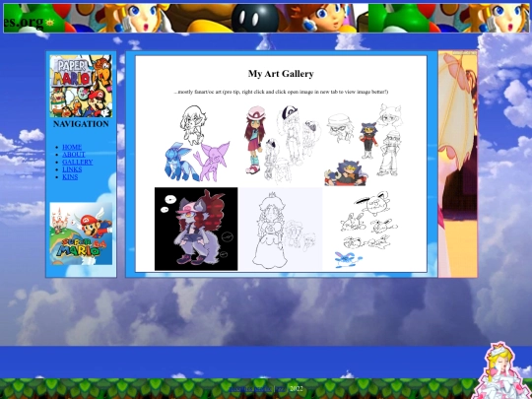Click the 2022 footer text
The width and height of the screenshot is (532, 399).
[x=297, y=389]
